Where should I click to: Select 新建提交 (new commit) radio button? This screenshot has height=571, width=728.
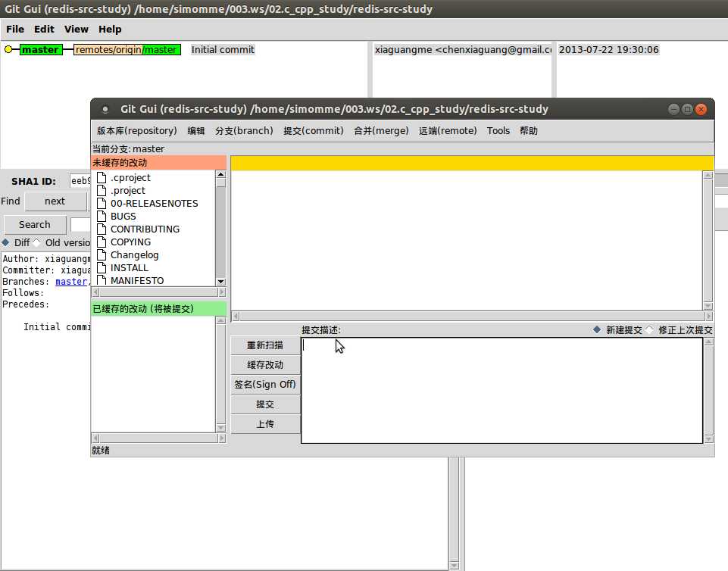click(x=597, y=329)
